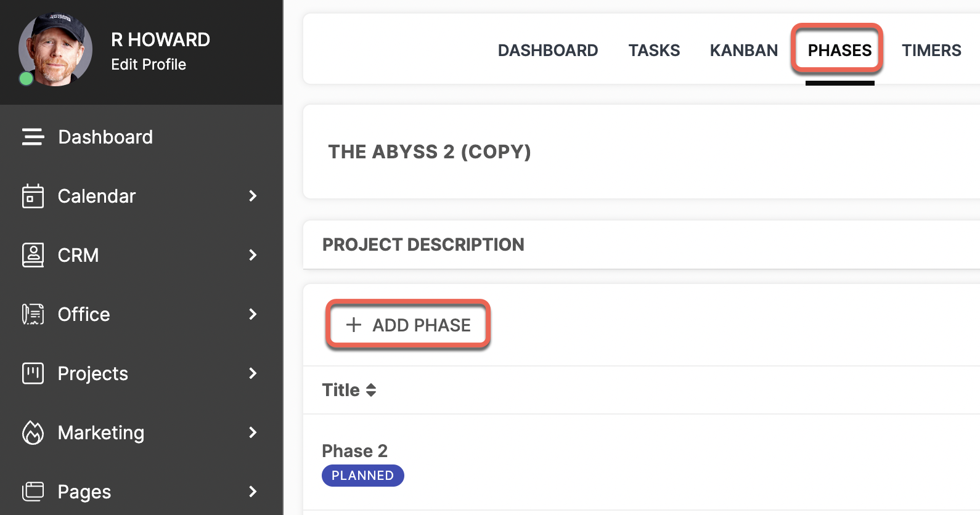Click R Howard's profile photo
The width and height of the screenshot is (980, 515).
(x=55, y=49)
